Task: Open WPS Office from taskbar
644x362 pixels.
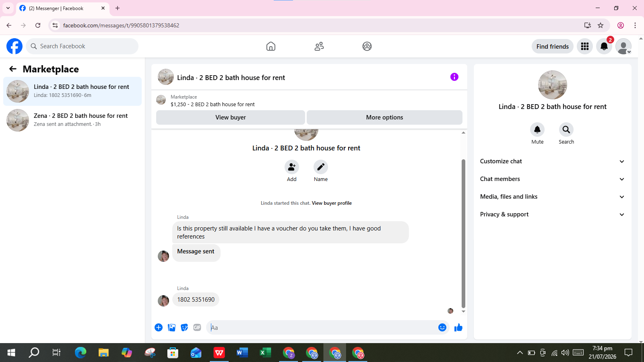Action: pos(219,353)
